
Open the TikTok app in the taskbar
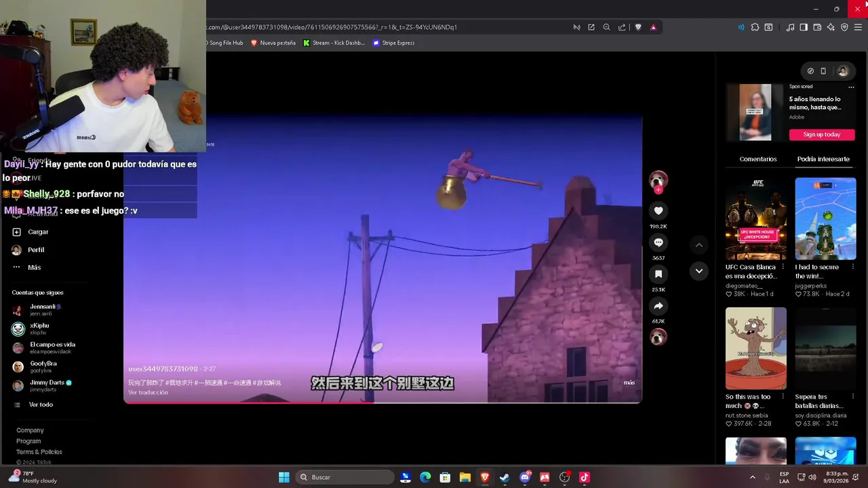(585, 477)
